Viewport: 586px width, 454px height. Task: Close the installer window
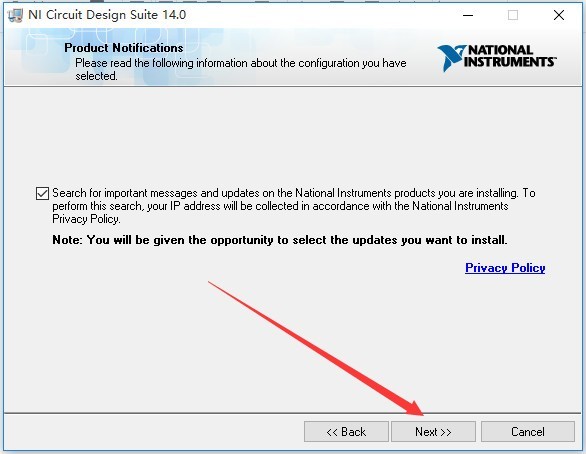[x=559, y=15]
